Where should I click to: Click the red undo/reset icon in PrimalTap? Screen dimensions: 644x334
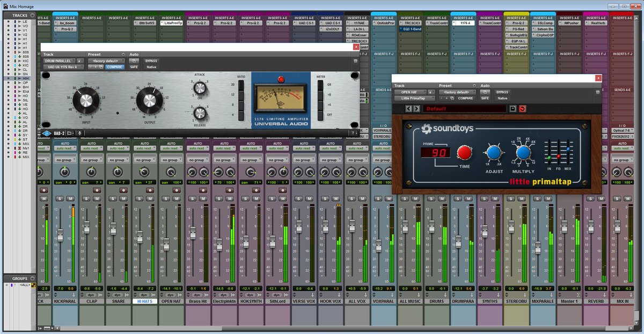click(x=523, y=109)
